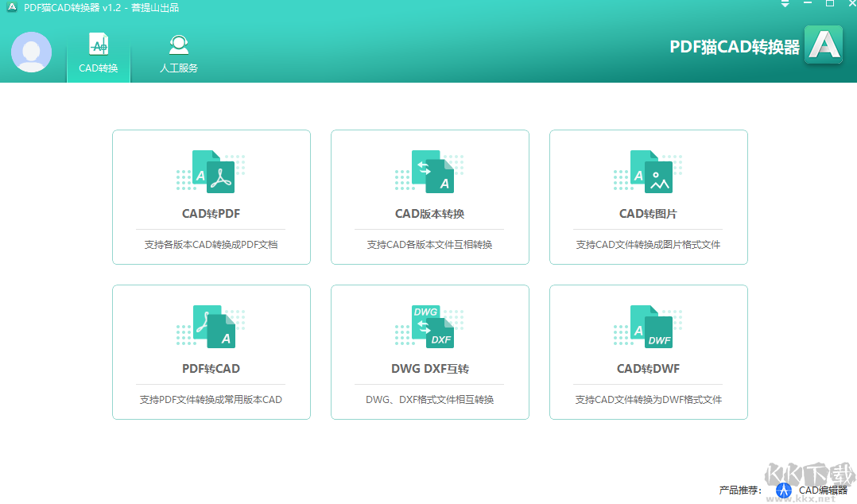Click the user avatar icon

tap(31, 54)
